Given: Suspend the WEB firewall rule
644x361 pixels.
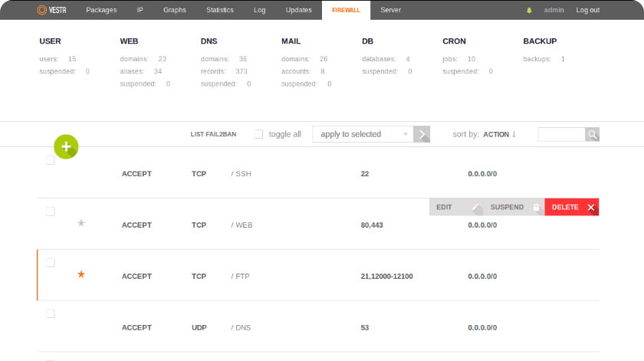Looking at the screenshot, I should click(x=514, y=207).
